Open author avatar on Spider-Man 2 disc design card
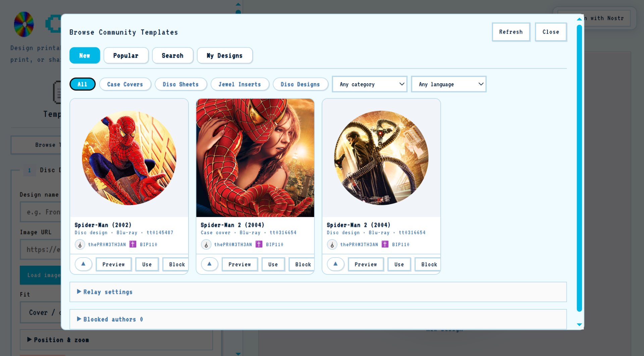Viewport: 644px width, 356px height. coord(332,244)
